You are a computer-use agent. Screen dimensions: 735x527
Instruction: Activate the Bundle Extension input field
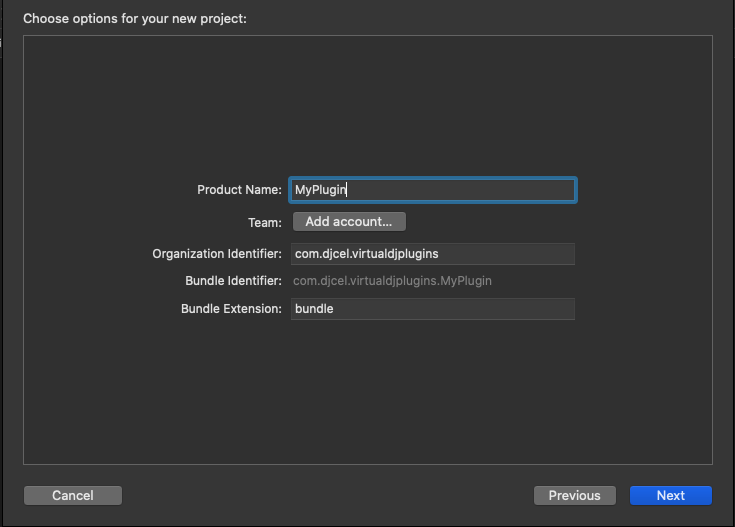tap(433, 309)
